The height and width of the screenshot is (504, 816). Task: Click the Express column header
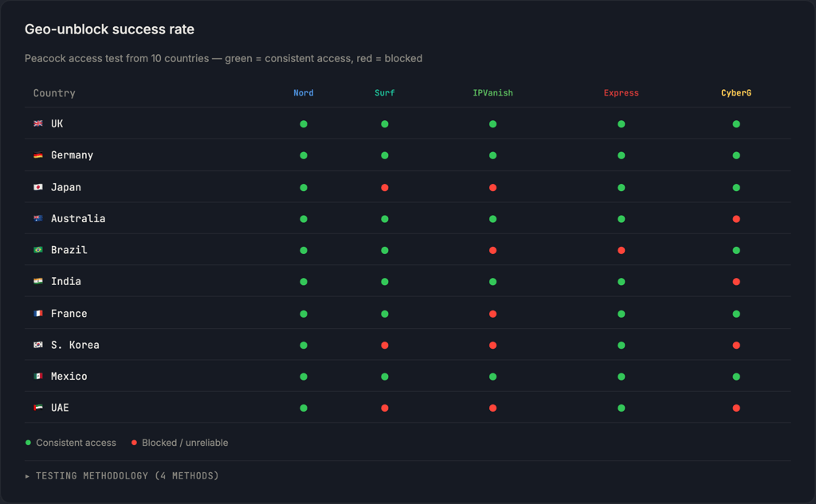pos(622,93)
